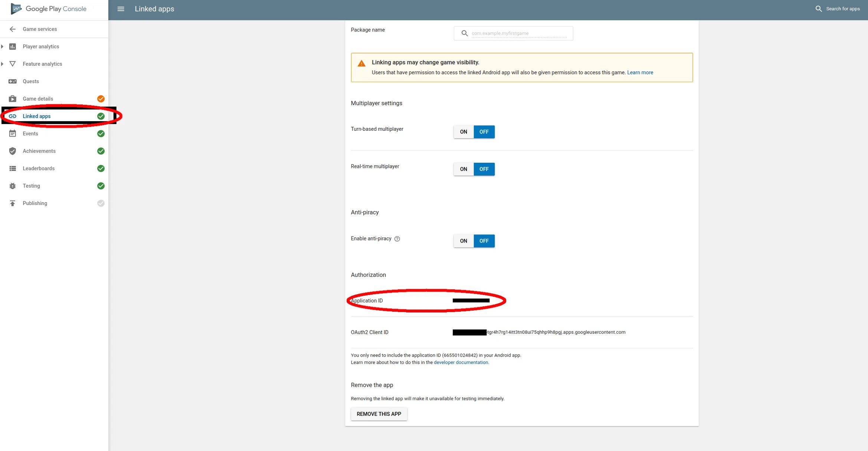Click the Leaderboards list icon
The height and width of the screenshot is (451, 868).
[13, 168]
